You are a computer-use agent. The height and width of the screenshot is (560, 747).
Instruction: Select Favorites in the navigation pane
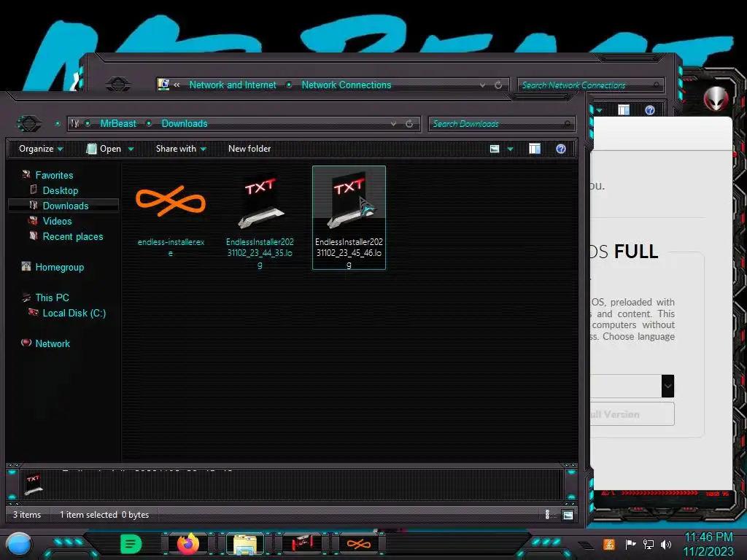point(54,175)
